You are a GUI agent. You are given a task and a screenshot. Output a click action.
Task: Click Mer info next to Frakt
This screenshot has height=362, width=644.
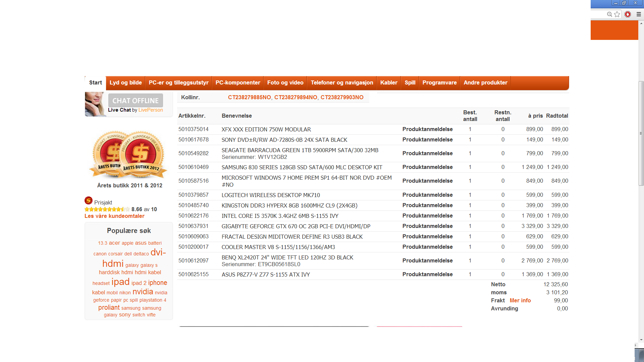(x=520, y=301)
